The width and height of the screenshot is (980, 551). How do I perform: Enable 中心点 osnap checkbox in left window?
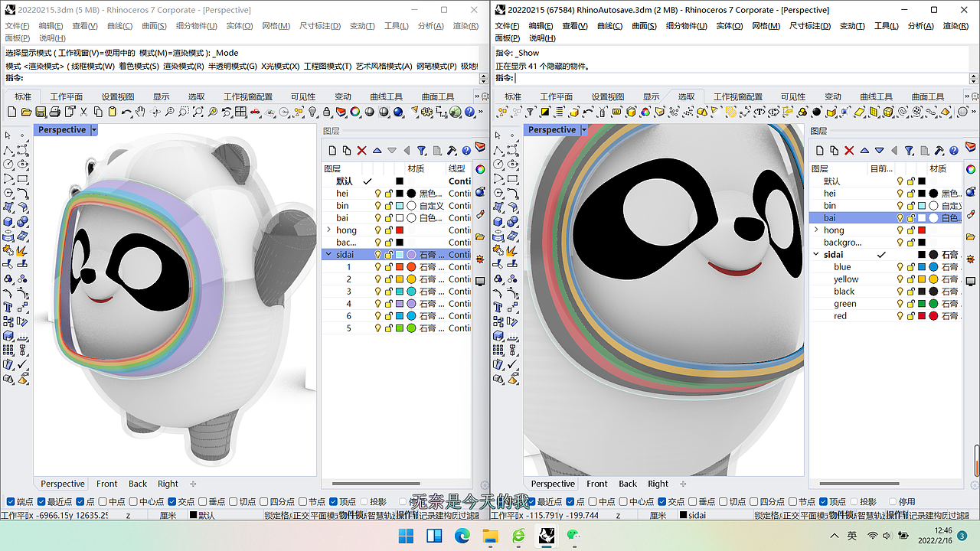point(133,502)
